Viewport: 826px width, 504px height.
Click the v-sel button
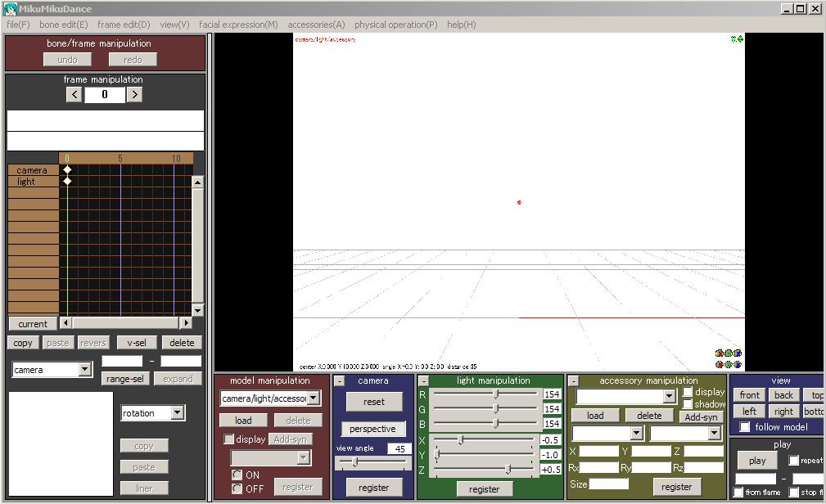[x=137, y=343]
